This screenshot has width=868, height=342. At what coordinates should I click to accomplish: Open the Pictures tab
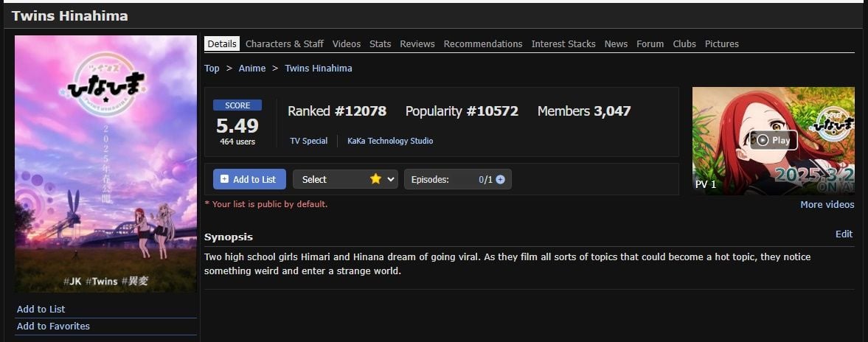tap(722, 43)
